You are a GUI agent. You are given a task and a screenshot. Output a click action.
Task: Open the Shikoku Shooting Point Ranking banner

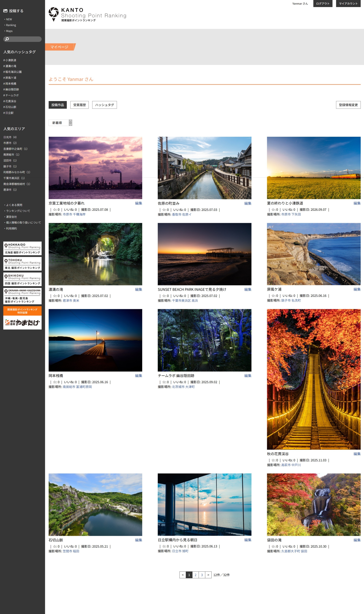click(x=22, y=279)
